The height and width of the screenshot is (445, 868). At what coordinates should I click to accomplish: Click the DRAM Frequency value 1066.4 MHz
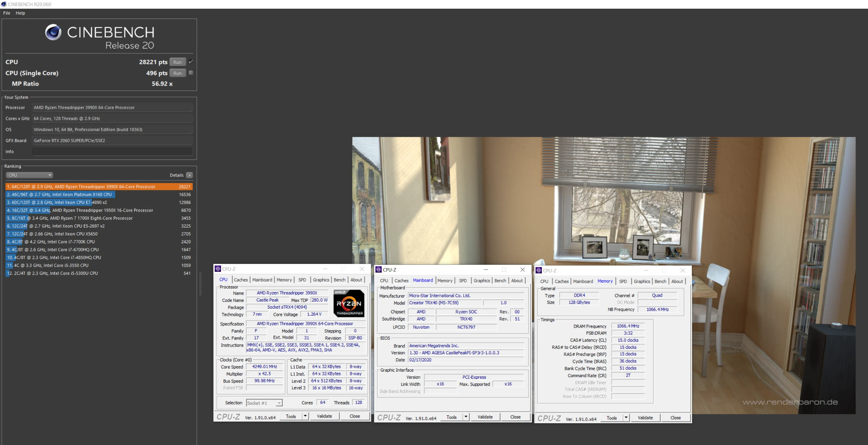[x=628, y=326]
